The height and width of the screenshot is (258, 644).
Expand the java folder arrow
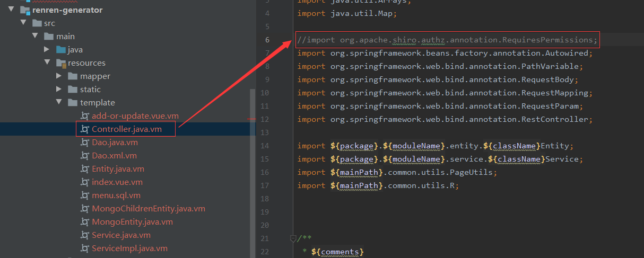click(x=47, y=50)
